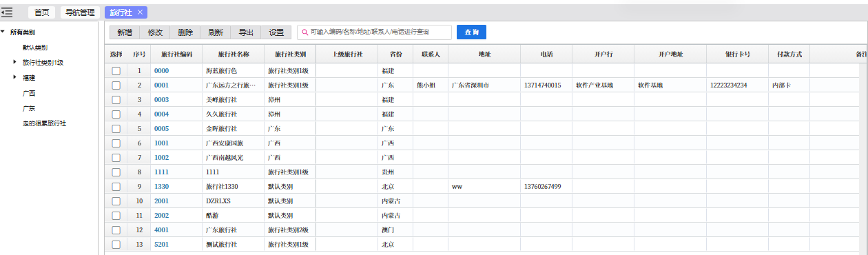This screenshot has width=868, height=255.
Task: Click the 旅行社名称 column header
Action: pyautogui.click(x=233, y=54)
